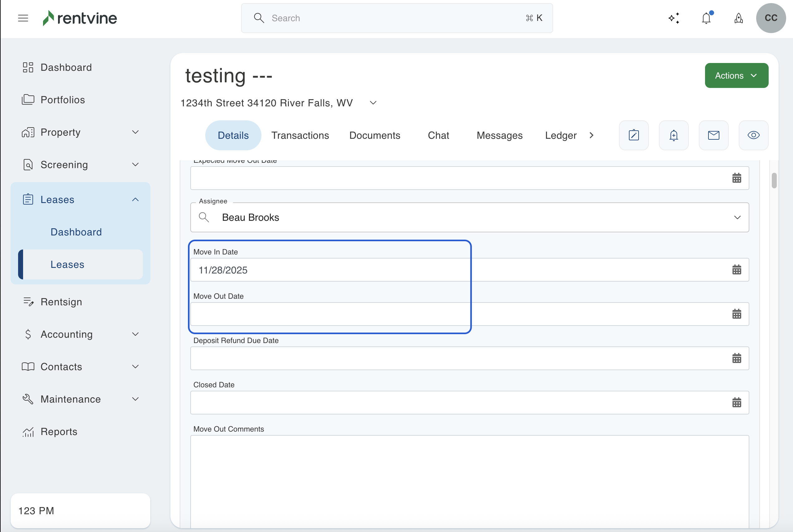The height and width of the screenshot is (532, 793).
Task: Switch to the Ledger tab
Action: tap(561, 135)
